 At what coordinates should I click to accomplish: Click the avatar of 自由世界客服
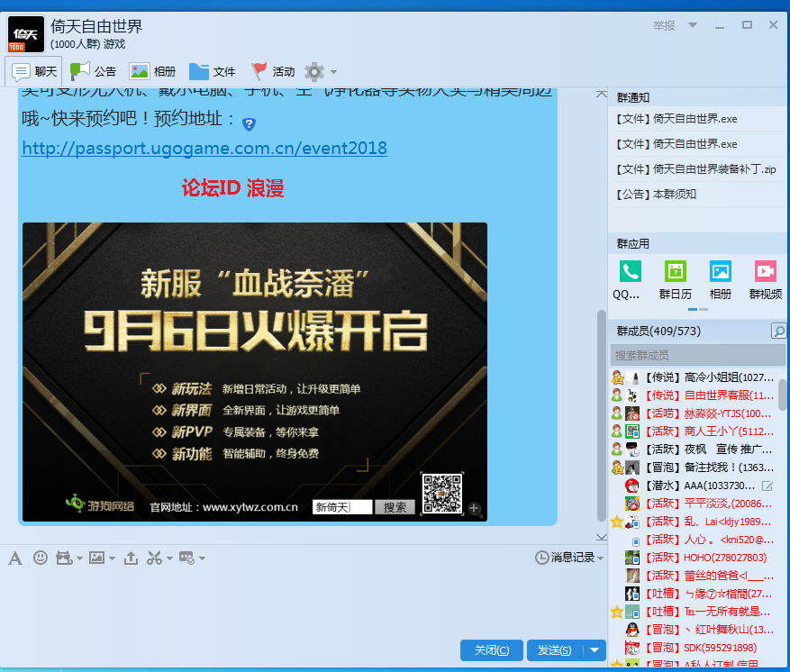(x=632, y=395)
